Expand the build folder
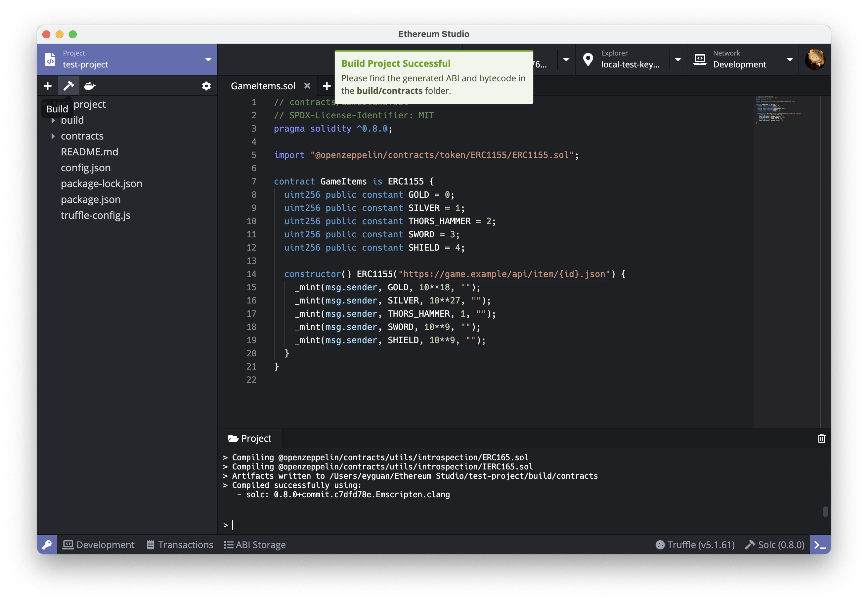The image size is (868, 603). click(53, 120)
